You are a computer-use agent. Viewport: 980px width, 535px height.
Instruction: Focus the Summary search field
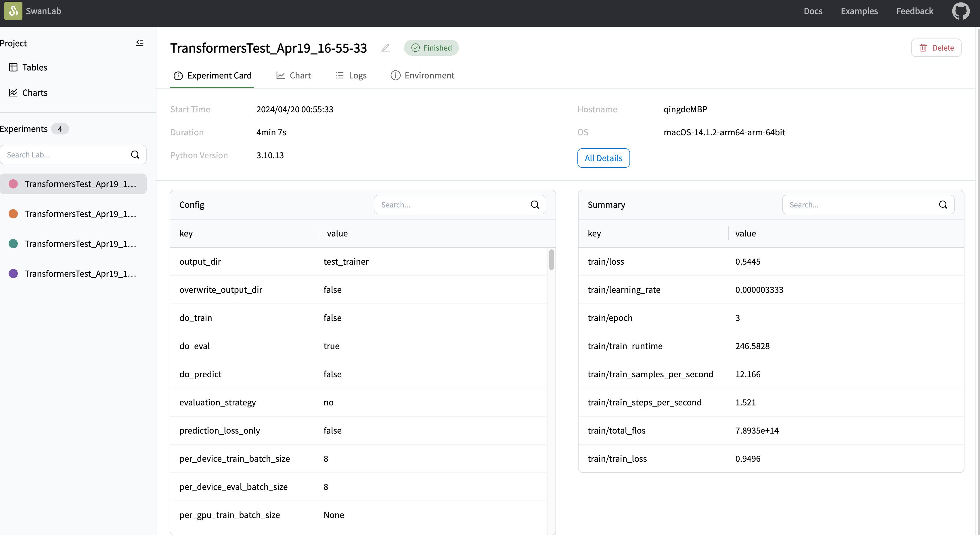pos(868,205)
